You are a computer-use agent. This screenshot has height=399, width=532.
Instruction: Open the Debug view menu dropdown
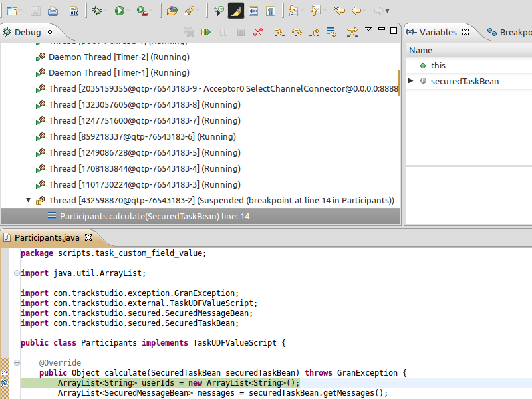(368, 31)
